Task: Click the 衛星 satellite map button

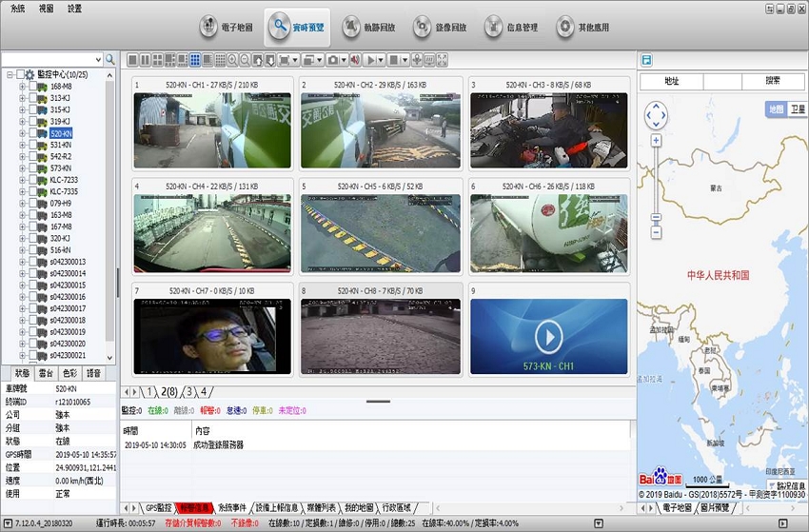Action: click(798, 109)
